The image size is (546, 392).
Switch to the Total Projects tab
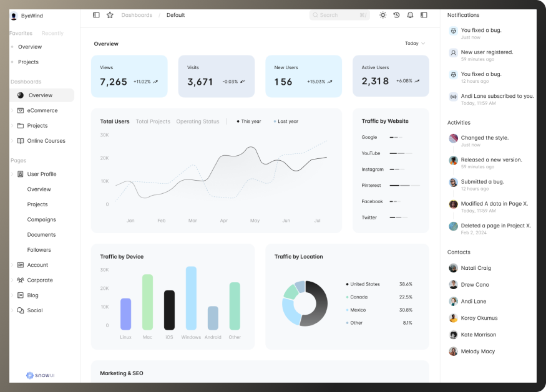(x=153, y=122)
